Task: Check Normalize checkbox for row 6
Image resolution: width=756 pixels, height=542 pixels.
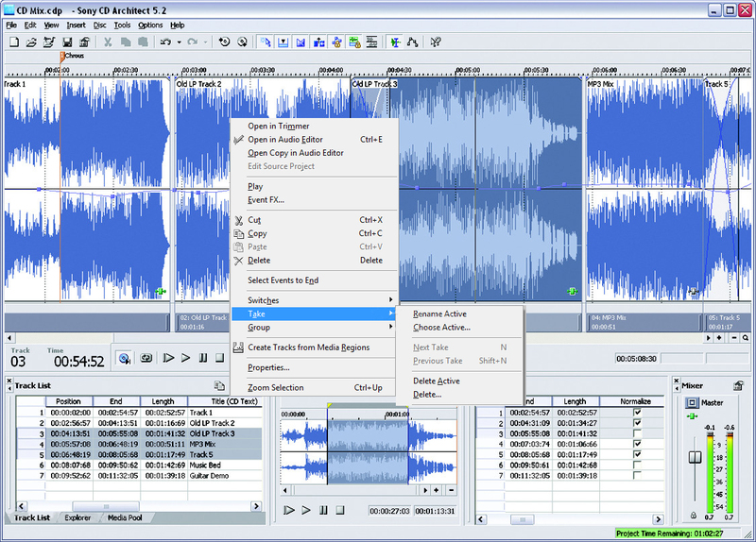Action: pos(637,465)
